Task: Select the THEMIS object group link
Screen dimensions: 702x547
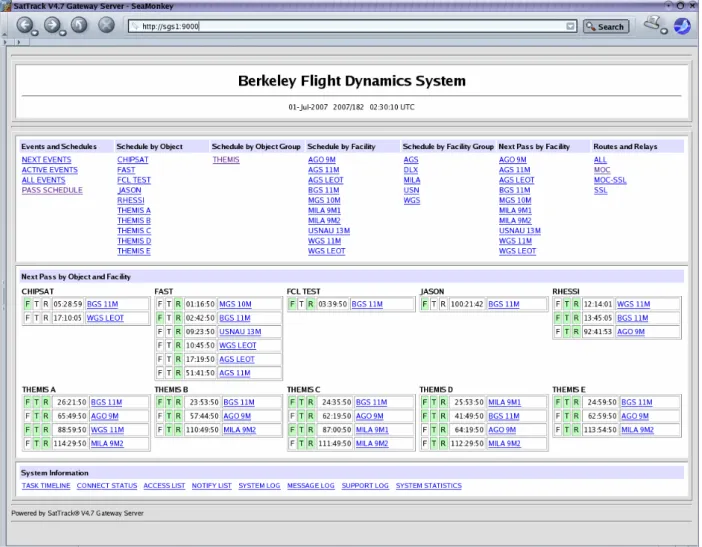Action: (x=226, y=159)
